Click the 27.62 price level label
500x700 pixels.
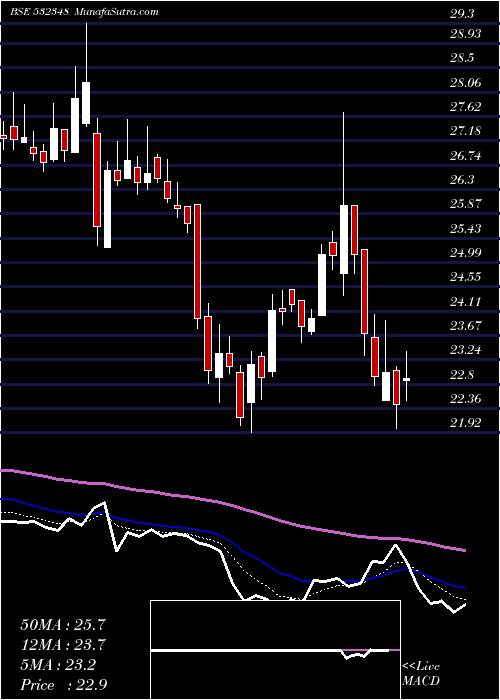pos(465,107)
